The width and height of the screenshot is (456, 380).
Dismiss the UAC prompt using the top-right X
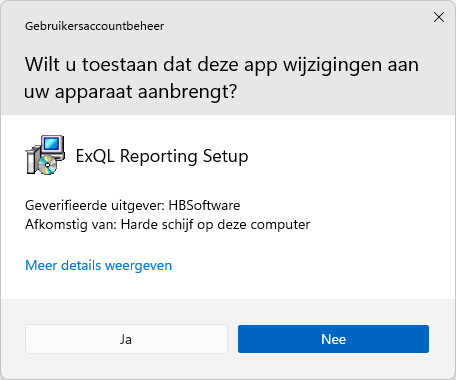pos(439,17)
